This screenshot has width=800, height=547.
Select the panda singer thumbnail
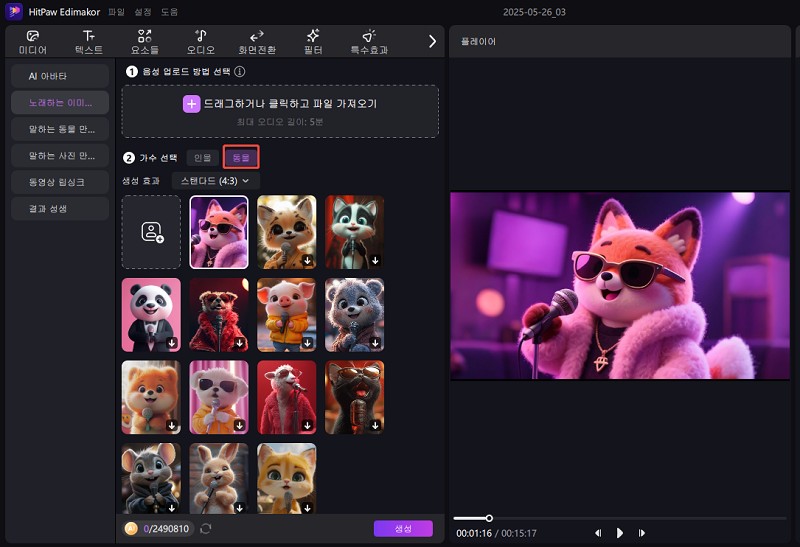151,315
